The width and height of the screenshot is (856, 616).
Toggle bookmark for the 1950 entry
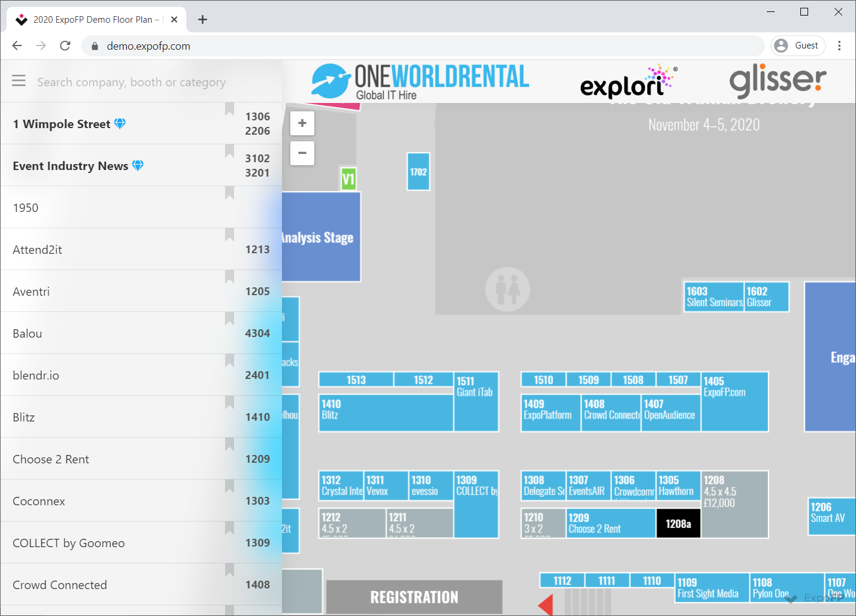(x=229, y=193)
